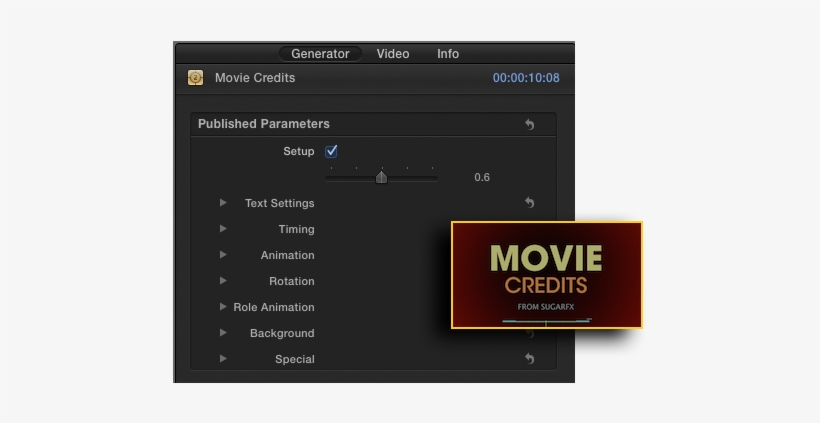Expand the Animation group
820x423 pixels.
point(223,255)
